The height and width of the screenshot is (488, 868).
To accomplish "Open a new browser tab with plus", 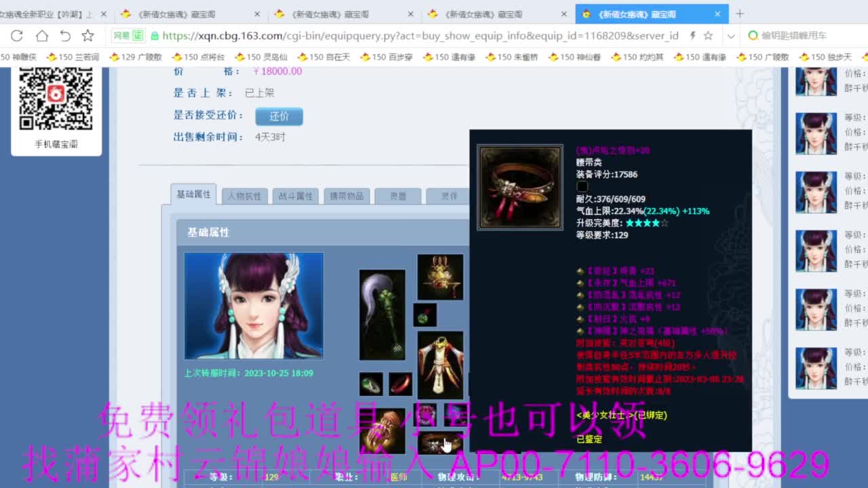I will (x=740, y=14).
